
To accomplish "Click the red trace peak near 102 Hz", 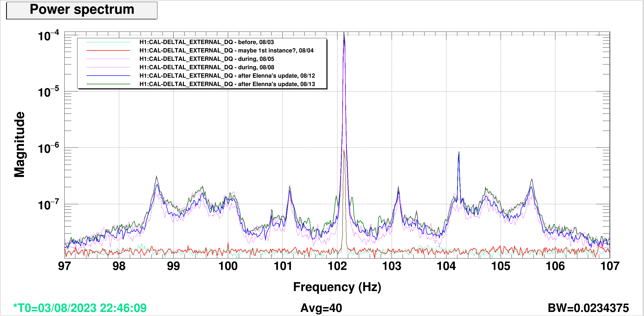I will pos(344,150).
